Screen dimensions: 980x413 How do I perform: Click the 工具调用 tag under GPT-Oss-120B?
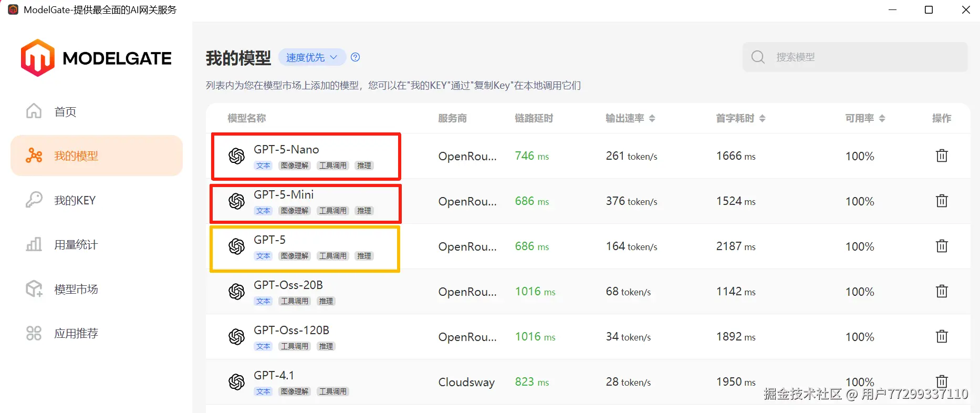tap(295, 346)
